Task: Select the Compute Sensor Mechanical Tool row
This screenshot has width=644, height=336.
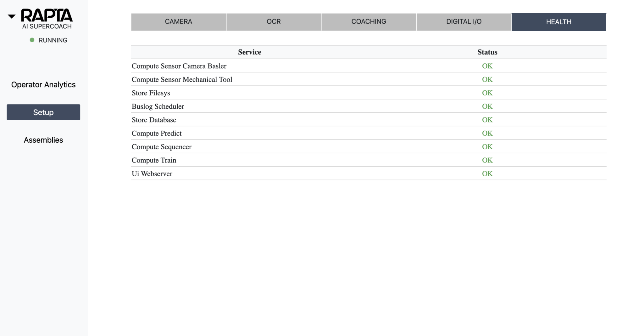Action: tap(182, 80)
